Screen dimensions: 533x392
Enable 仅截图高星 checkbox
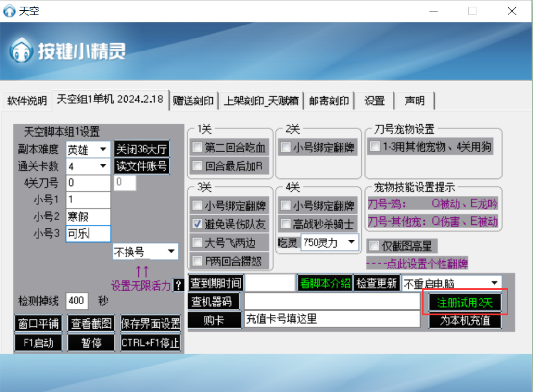pos(373,246)
